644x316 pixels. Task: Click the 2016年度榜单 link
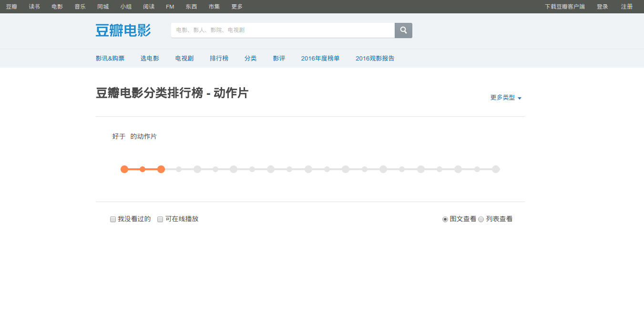click(x=320, y=59)
